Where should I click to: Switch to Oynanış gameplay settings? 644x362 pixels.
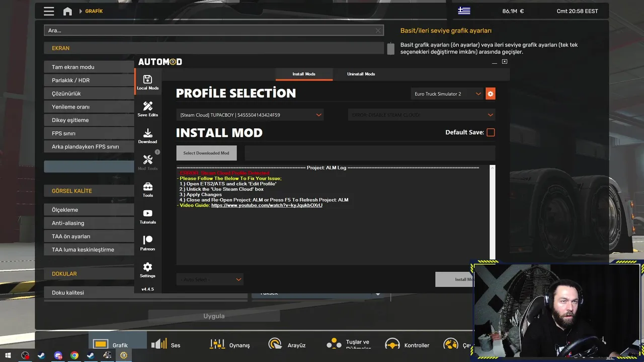(x=229, y=344)
